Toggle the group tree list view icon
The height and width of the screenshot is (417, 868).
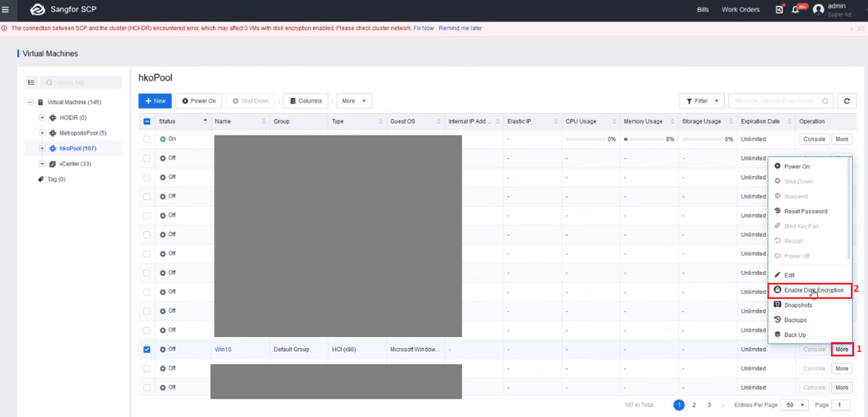(x=31, y=82)
